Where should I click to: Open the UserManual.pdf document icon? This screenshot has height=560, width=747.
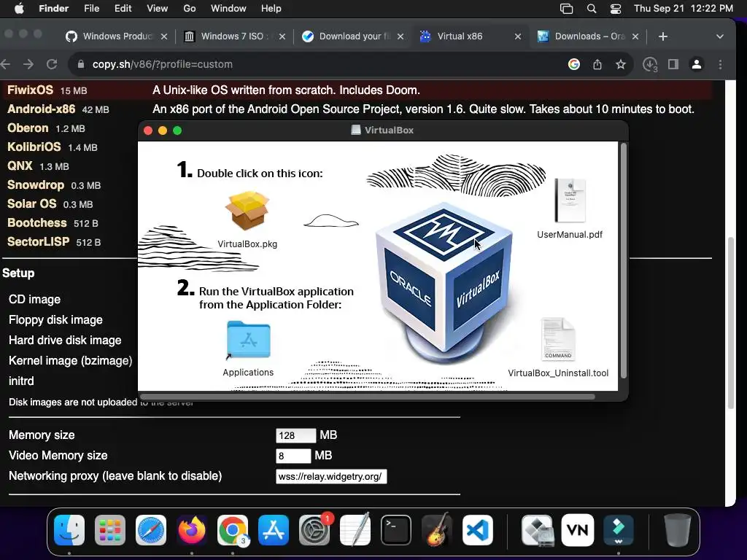pyautogui.click(x=570, y=201)
